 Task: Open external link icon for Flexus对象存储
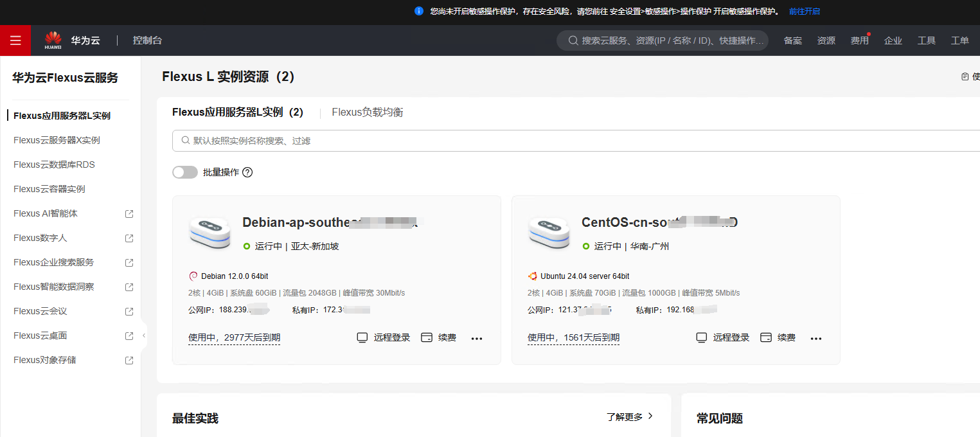[129, 360]
